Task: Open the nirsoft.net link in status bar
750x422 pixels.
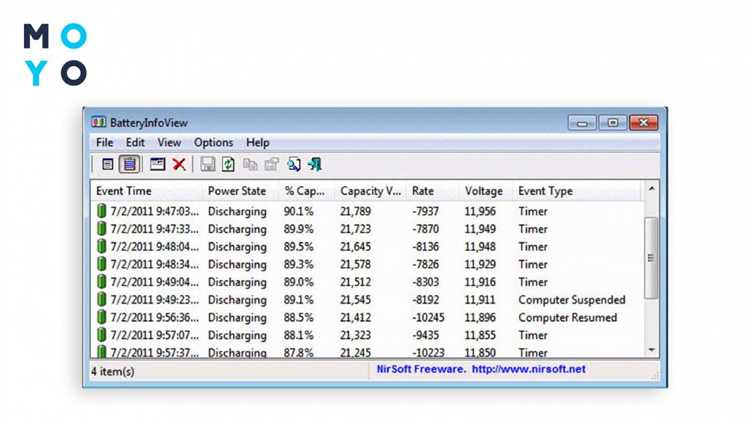Action: click(528, 369)
